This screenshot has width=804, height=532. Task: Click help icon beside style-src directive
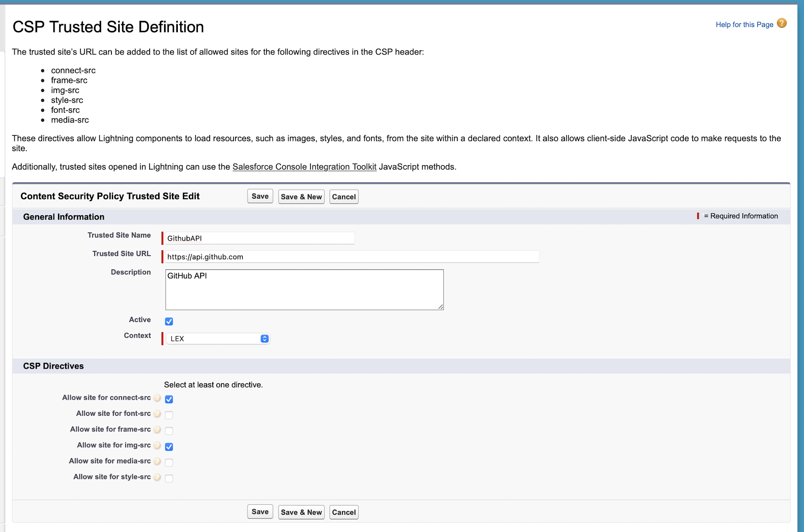157,477
